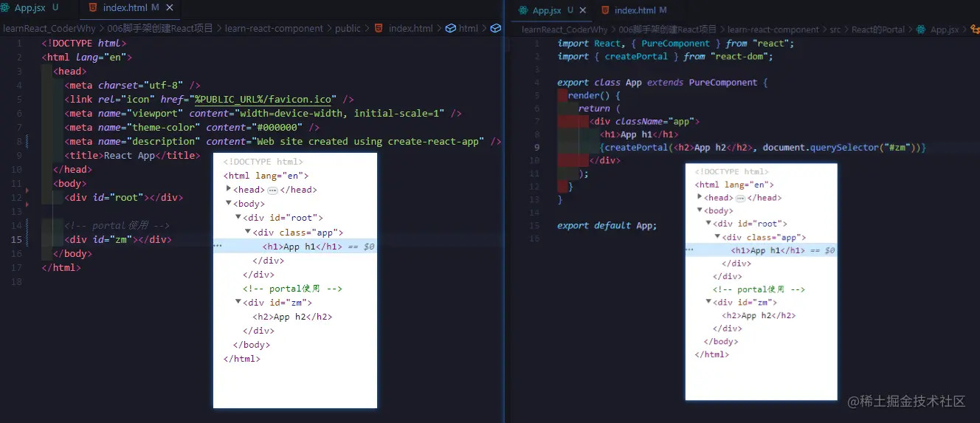Click the portal comment on editor line 14

pos(117,225)
